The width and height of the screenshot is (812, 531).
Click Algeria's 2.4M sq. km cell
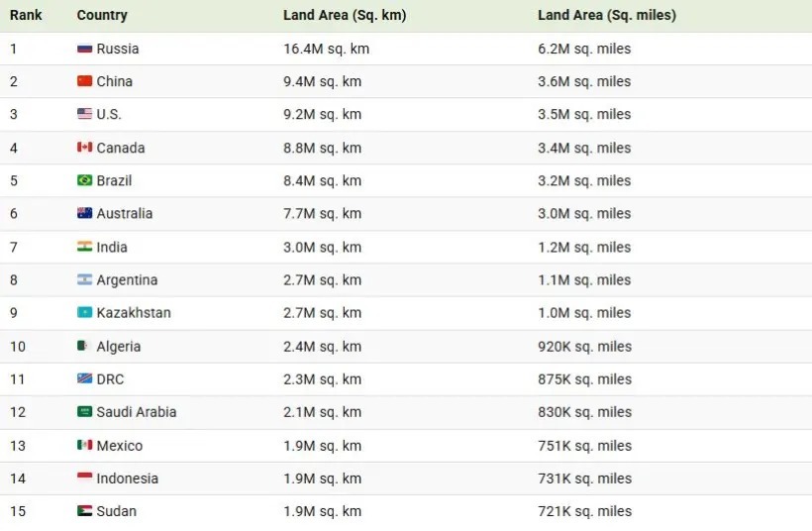click(322, 347)
